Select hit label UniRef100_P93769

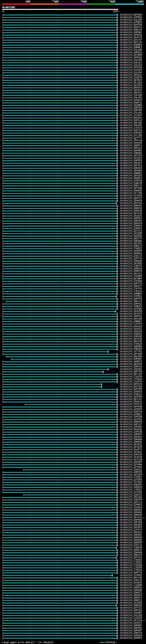click(x=131, y=67)
